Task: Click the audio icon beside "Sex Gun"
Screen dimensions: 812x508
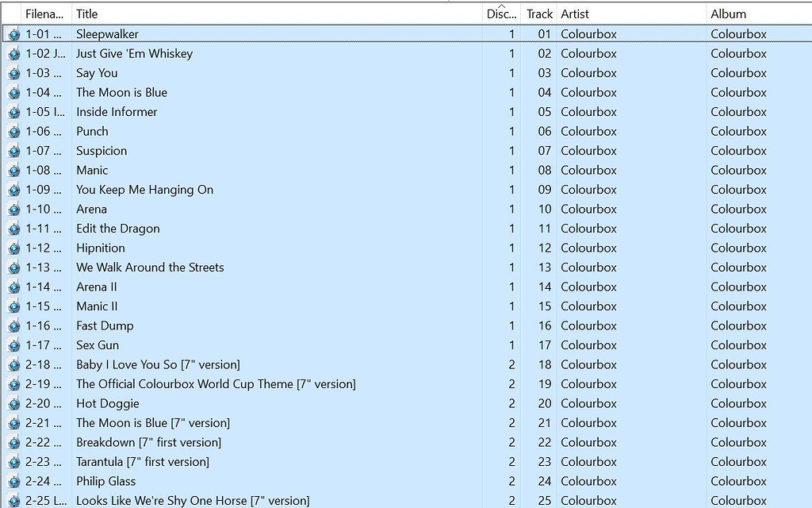Action: point(14,344)
